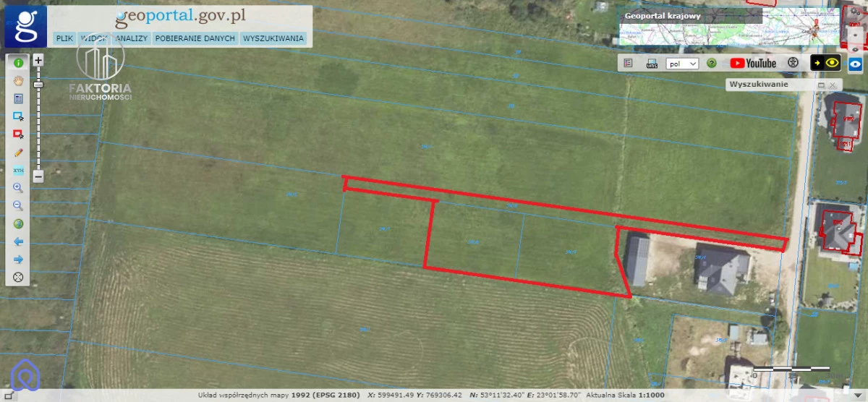868x402 pixels.
Task: Select the pencil drawing tool
Action: point(18,152)
